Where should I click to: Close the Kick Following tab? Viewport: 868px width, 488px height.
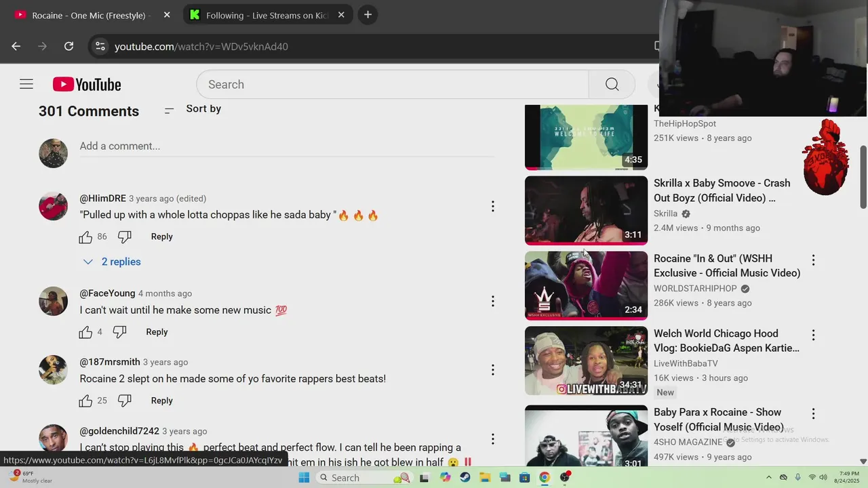click(341, 15)
